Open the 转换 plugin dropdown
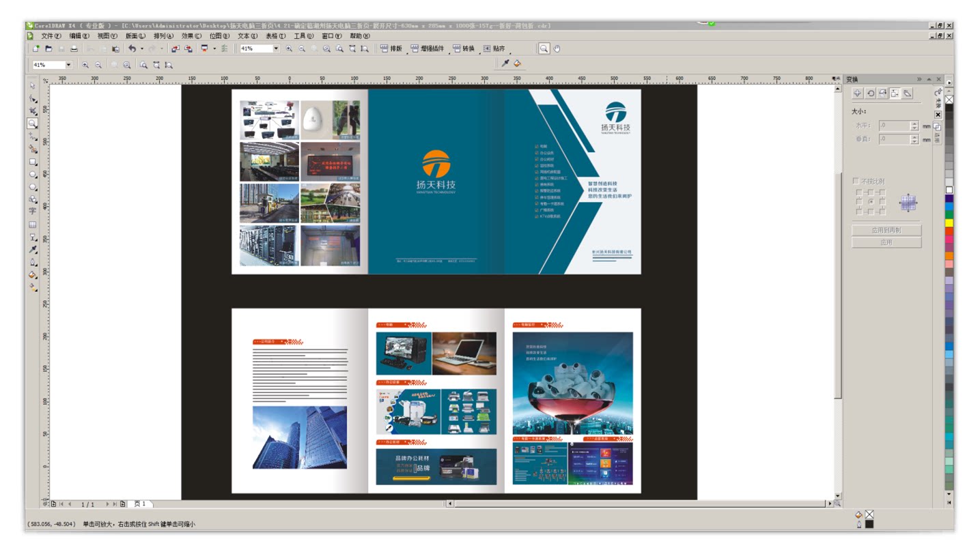This screenshot has width=980, height=552. [464, 48]
